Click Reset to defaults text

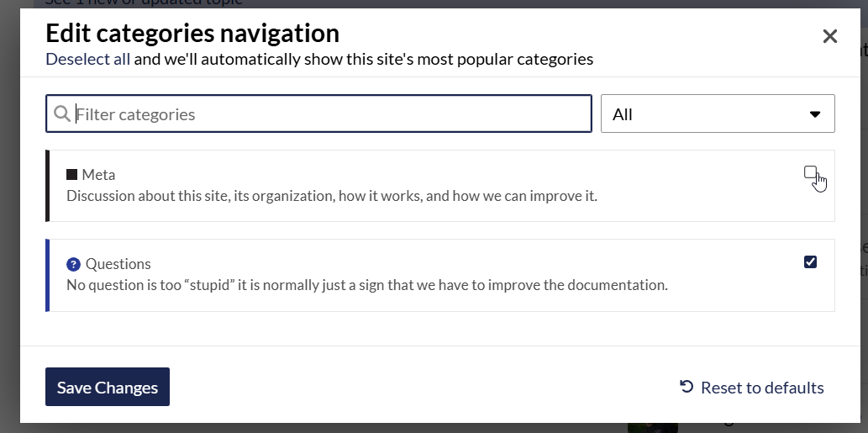[762, 388]
